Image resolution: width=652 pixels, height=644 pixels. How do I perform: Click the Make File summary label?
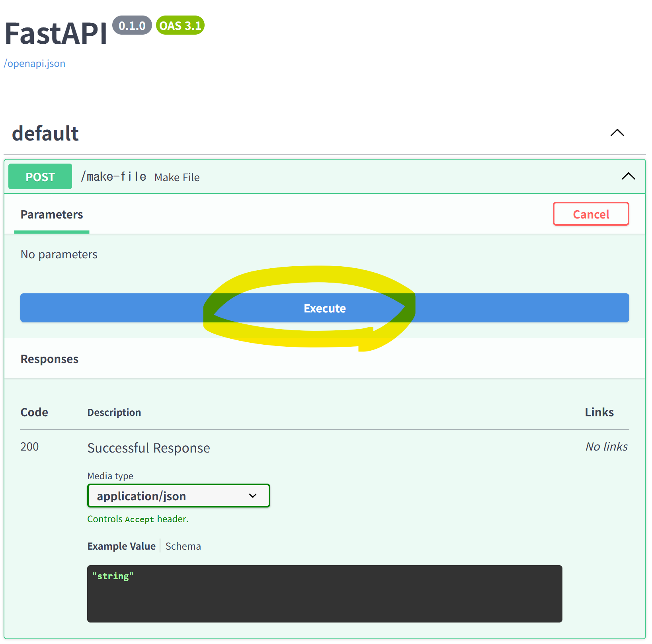tap(177, 178)
